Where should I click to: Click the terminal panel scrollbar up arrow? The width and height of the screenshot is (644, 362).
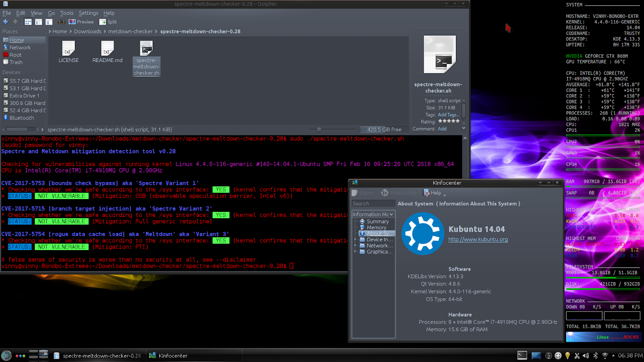(465, 138)
